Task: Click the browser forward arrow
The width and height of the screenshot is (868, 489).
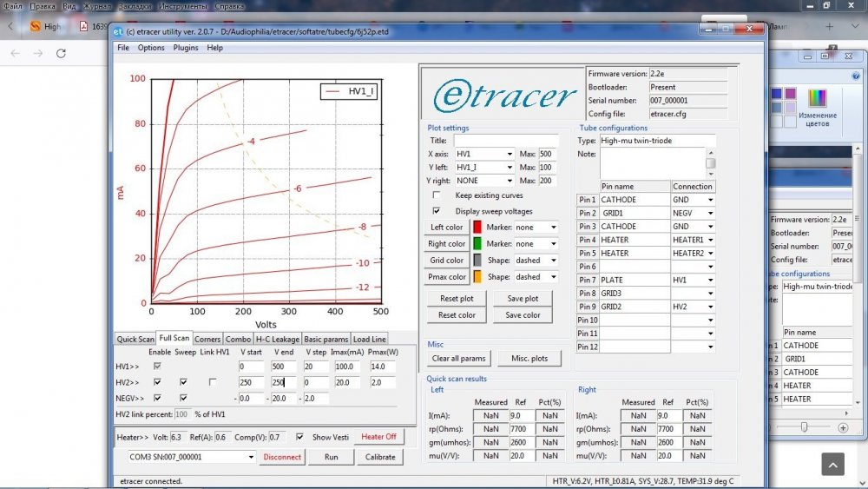Action: click(37, 53)
